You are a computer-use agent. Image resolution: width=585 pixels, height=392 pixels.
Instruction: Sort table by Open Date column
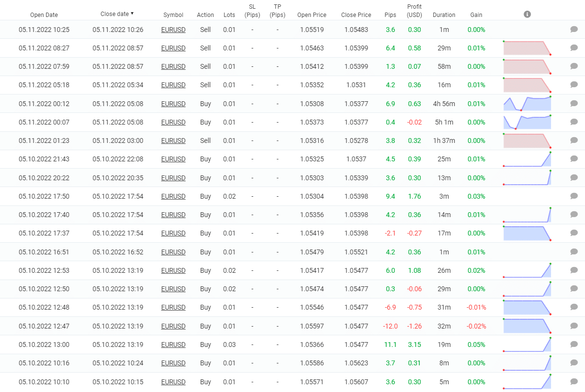click(44, 15)
